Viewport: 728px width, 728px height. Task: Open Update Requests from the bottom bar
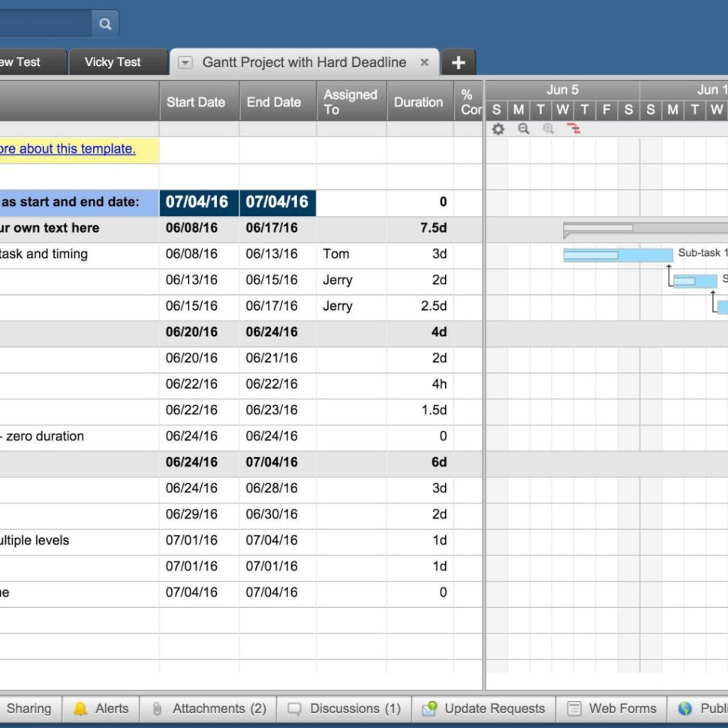point(484,708)
